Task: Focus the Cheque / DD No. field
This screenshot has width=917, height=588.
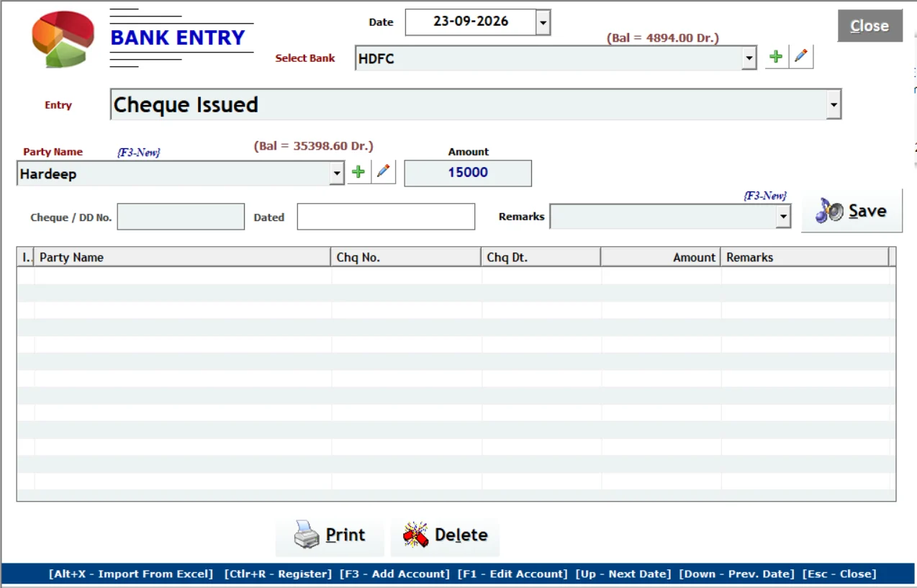Action: pos(181,217)
